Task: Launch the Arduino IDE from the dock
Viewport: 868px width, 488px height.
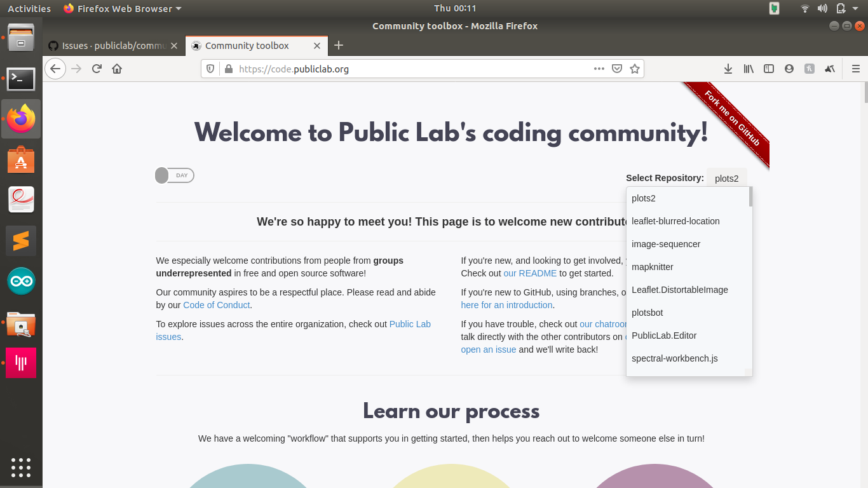Action: (x=21, y=281)
